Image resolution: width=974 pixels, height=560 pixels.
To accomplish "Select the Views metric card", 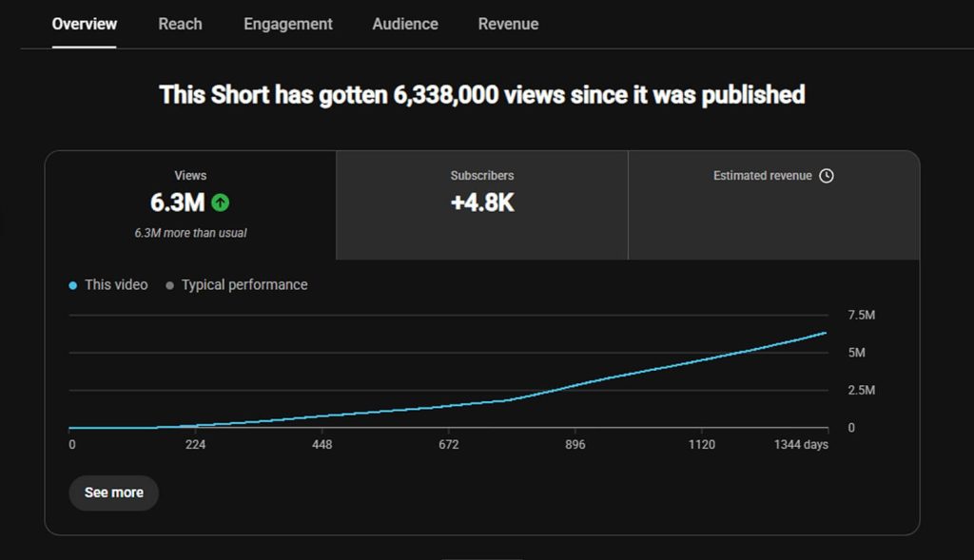I will coord(190,204).
